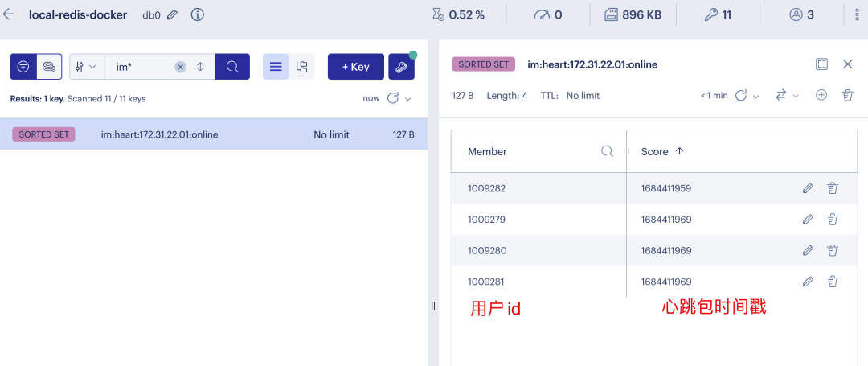Click the search magnifier button for keys
Viewport: 868px width, 366px height.
(232, 67)
